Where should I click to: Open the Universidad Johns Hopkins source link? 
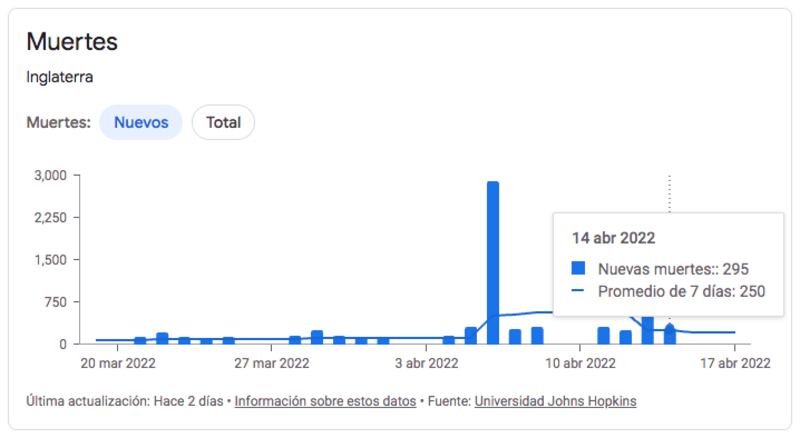(555, 401)
